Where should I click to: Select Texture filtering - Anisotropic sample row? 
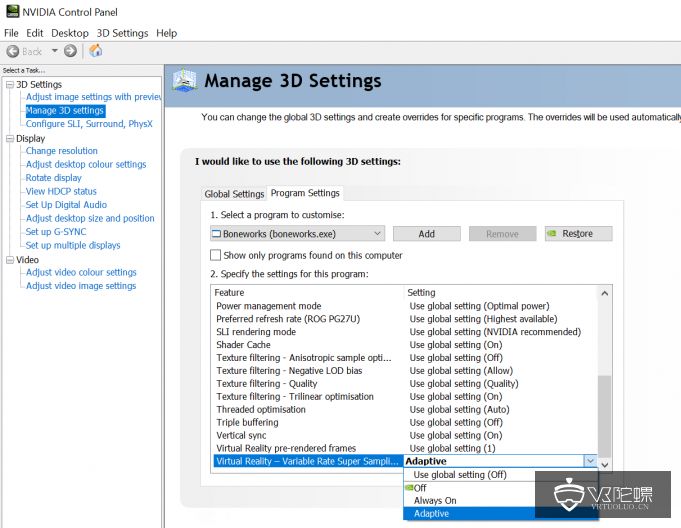tap(405, 358)
